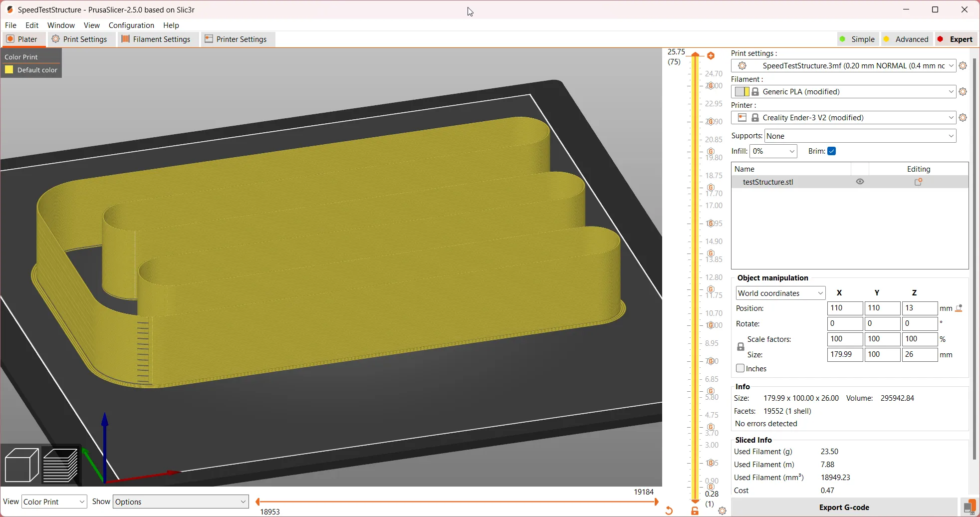980x517 pixels.
Task: Enable the Inches checkbox
Action: tap(740, 368)
